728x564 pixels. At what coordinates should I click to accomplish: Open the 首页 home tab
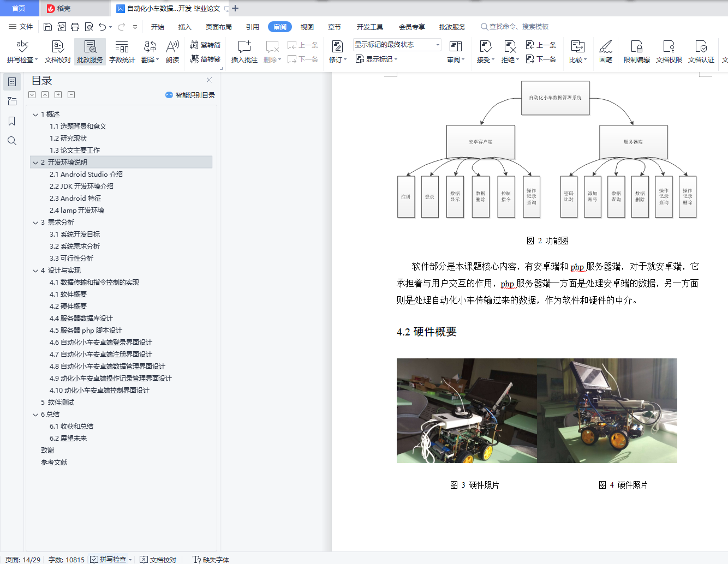pos(19,8)
